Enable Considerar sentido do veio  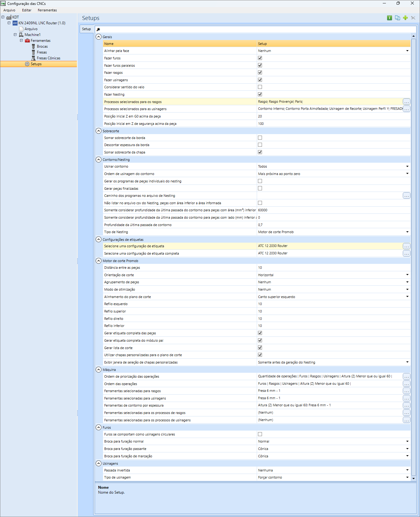(260, 87)
